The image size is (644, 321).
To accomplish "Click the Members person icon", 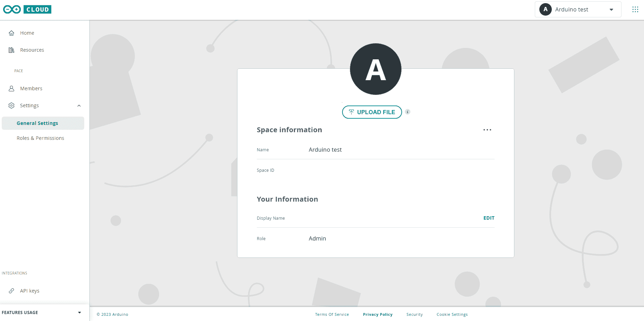I will pyautogui.click(x=11, y=88).
